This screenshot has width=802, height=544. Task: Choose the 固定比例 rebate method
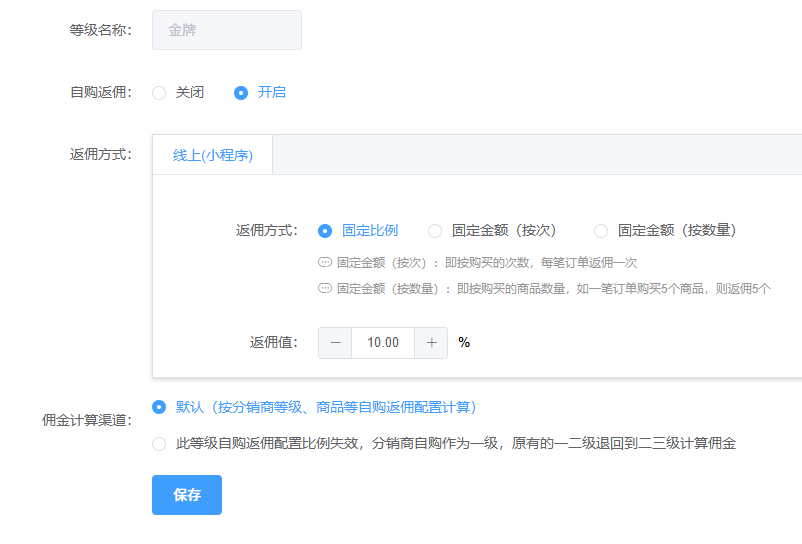[x=325, y=231]
